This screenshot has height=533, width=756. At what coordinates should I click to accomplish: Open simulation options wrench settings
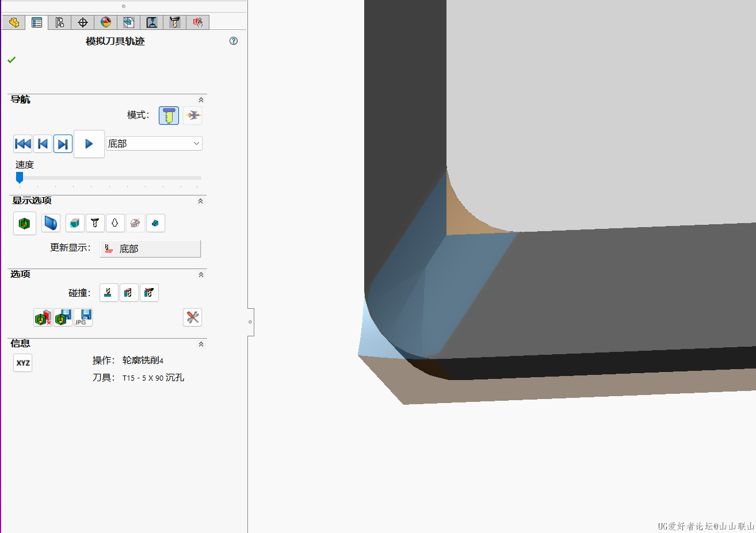click(193, 317)
